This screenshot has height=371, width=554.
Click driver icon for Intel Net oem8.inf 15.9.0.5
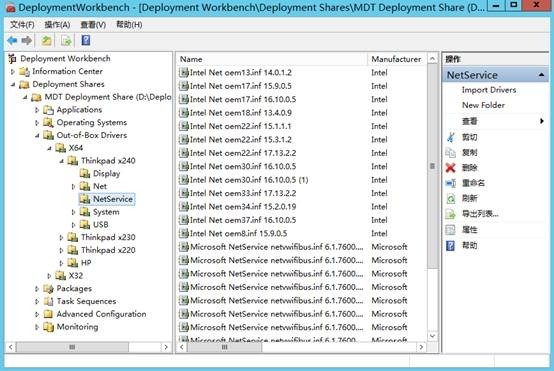tap(184, 234)
